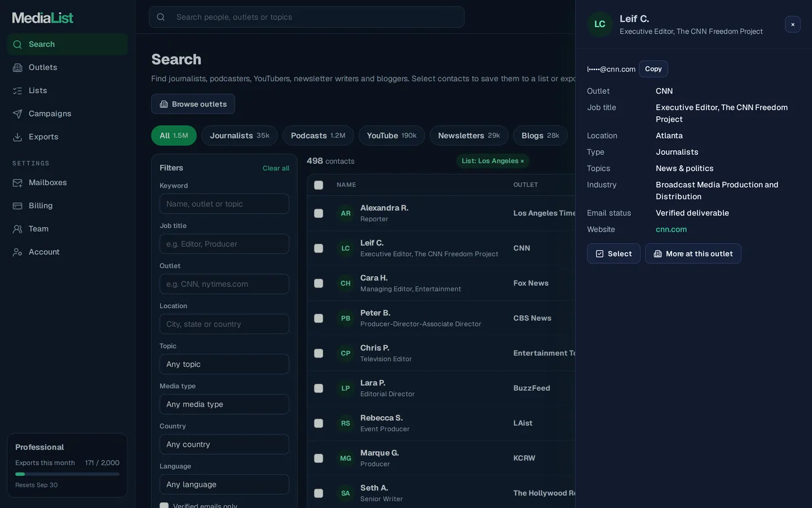Open Outlets building icon in sidebar
812x508 pixels.
tap(17, 68)
